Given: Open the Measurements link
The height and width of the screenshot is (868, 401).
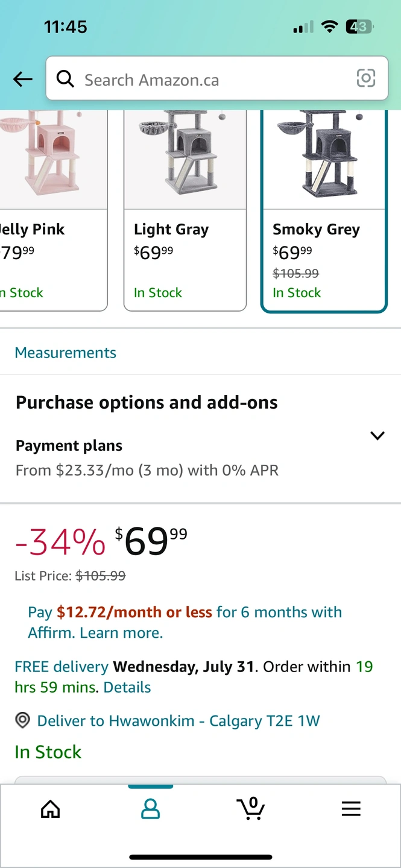Looking at the screenshot, I should (x=66, y=353).
